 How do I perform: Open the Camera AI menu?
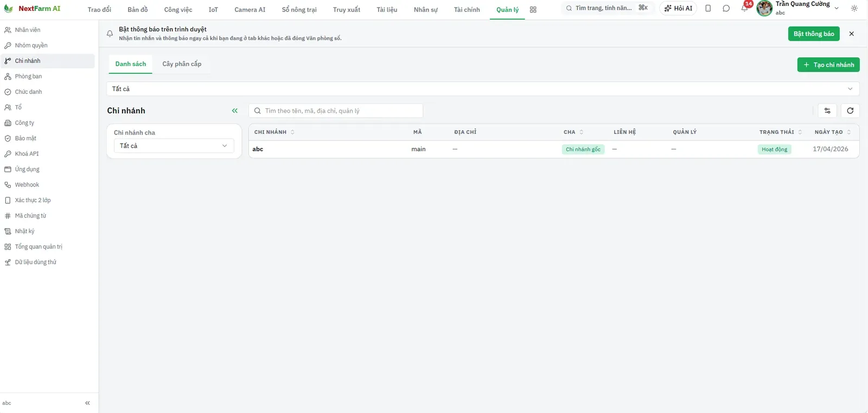(250, 10)
